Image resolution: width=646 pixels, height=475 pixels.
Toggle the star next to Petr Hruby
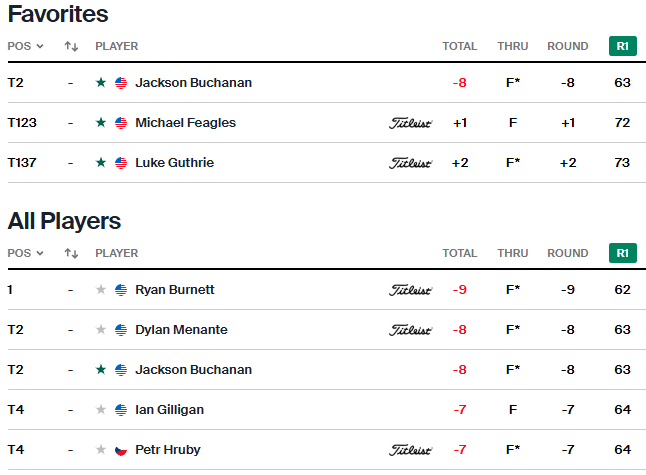101,449
